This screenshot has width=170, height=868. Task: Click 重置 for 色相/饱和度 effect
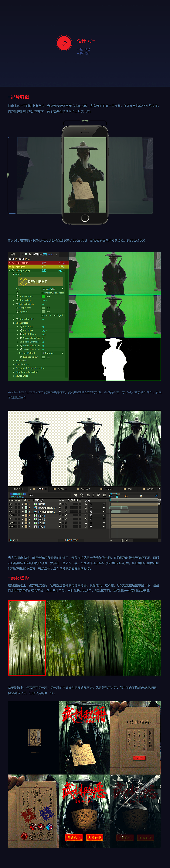pyautogui.click(x=43, y=263)
